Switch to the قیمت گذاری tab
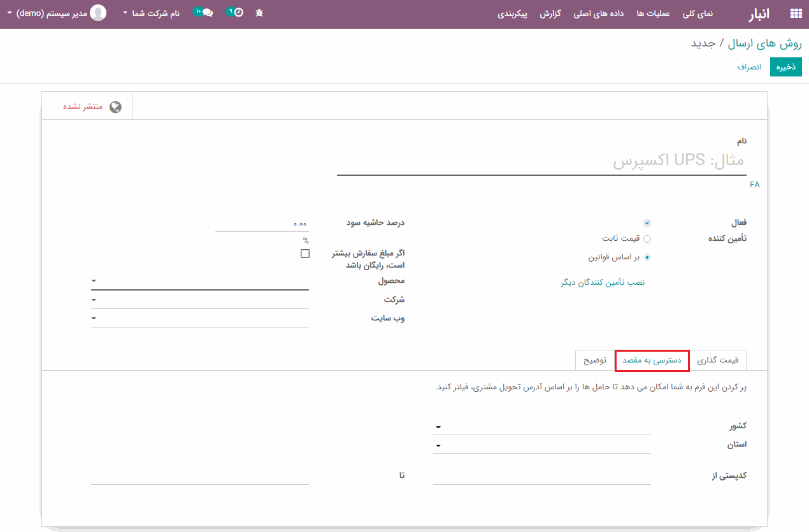The height and width of the screenshot is (532, 809). point(718,360)
